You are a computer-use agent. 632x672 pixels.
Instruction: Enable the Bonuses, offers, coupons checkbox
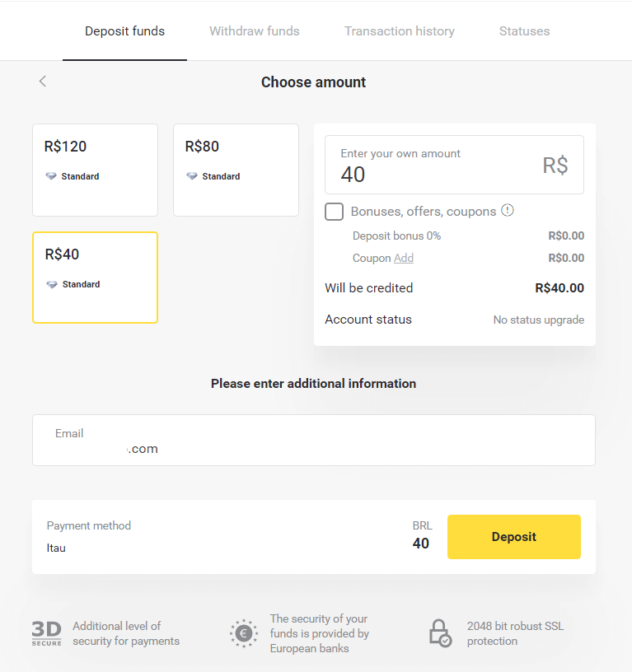point(334,212)
